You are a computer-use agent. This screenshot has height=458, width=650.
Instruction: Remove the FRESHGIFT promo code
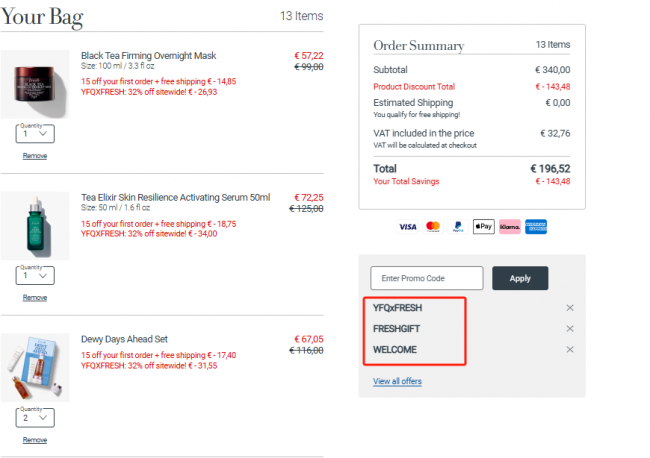[x=570, y=328]
